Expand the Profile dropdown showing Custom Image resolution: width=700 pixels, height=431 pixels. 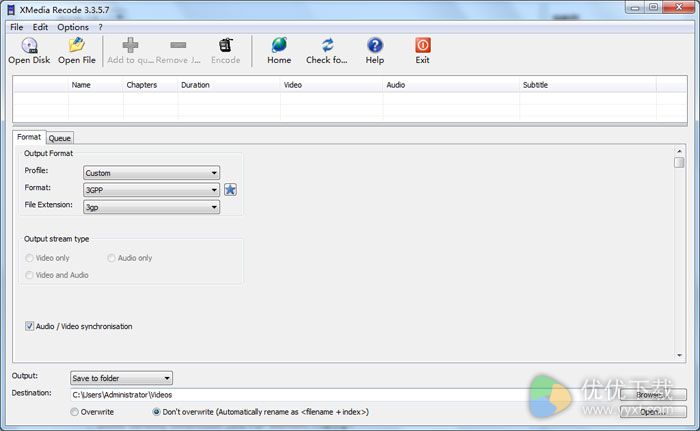click(151, 173)
